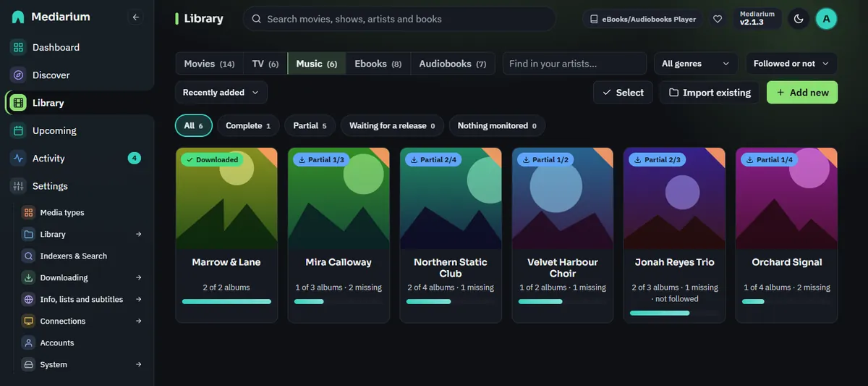The width and height of the screenshot is (868, 386).
Task: Click the Info, lists and subtitles globe icon
Action: click(x=28, y=299)
